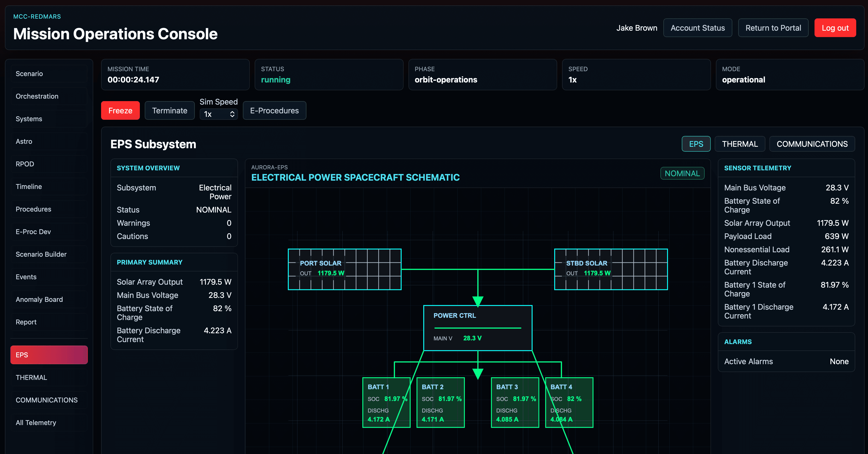Click the MCC-REDMARS header label
Viewport: 868px width, 454px height.
[x=37, y=16]
